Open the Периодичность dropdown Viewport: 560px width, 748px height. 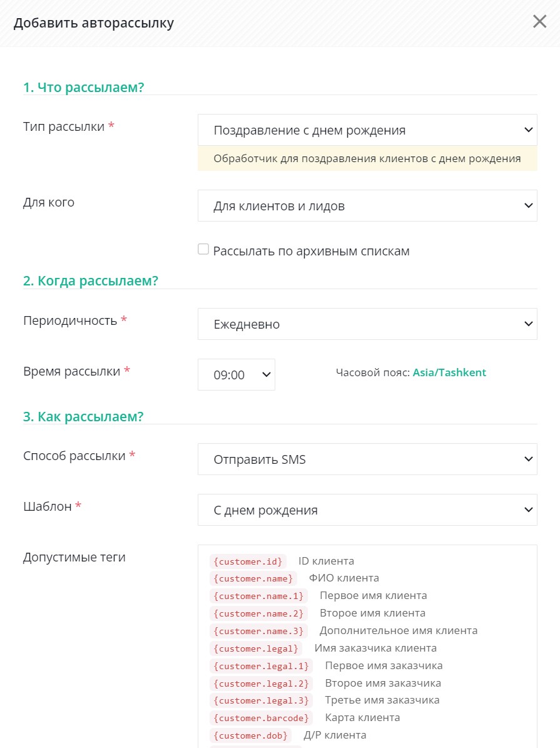pyautogui.click(x=367, y=324)
